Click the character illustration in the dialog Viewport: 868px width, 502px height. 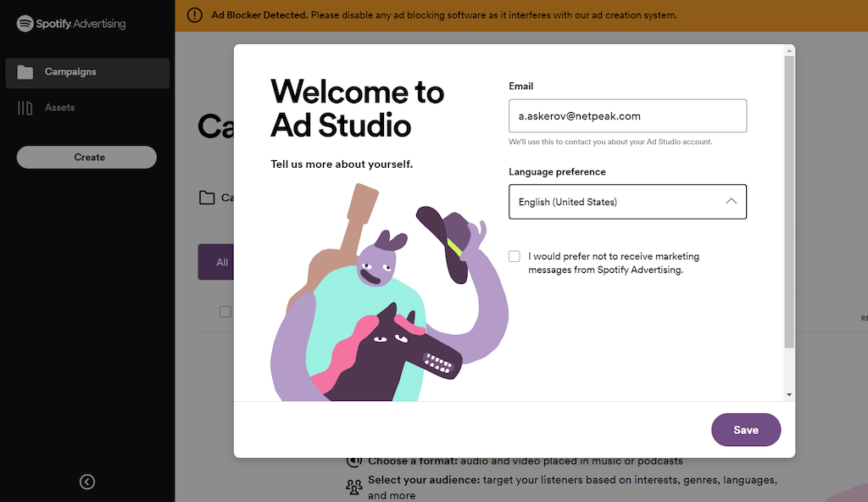point(389,293)
